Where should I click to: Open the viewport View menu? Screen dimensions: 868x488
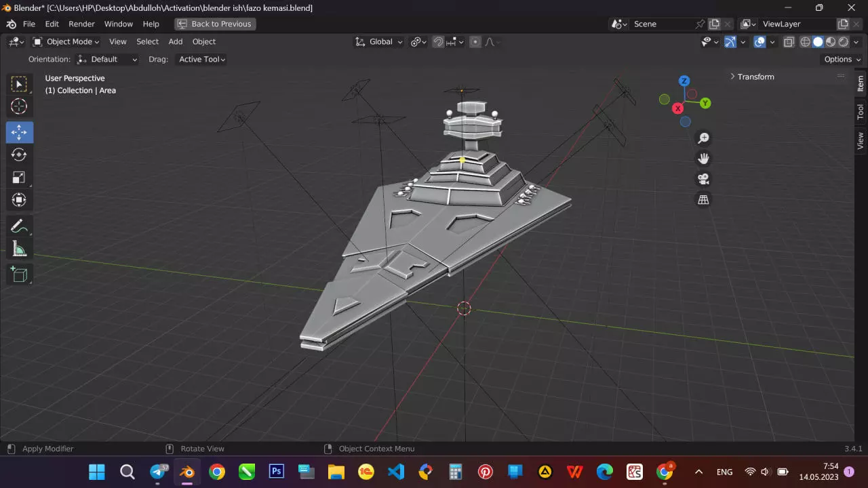click(118, 42)
